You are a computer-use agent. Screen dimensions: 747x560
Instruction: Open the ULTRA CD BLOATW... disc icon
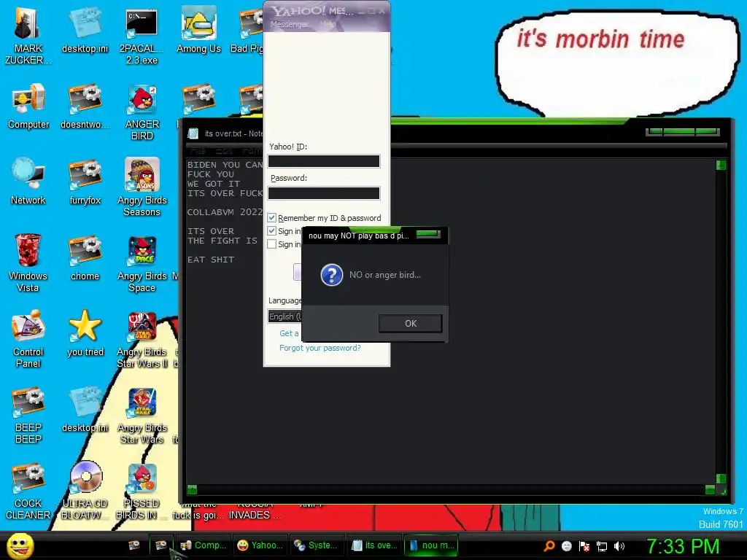pyautogui.click(x=85, y=491)
